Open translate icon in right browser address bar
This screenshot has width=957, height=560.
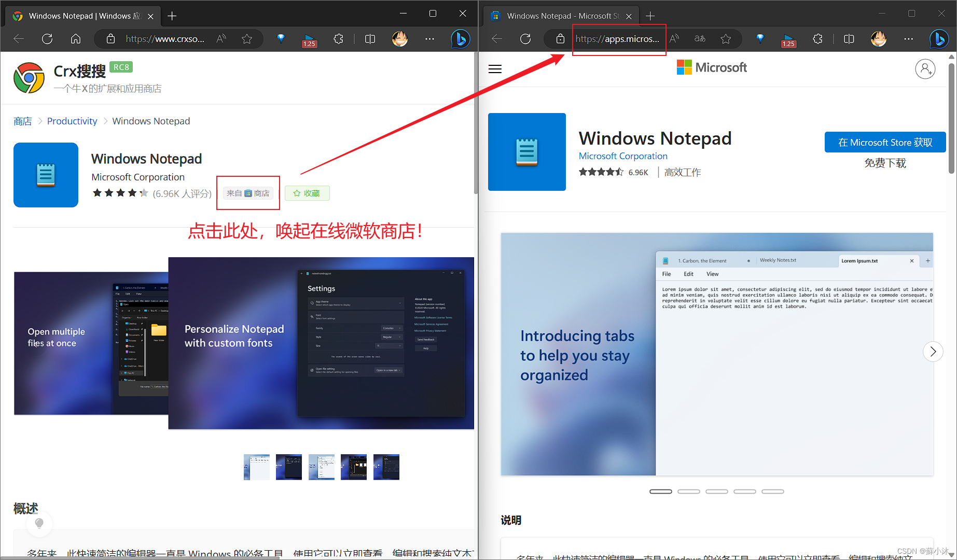point(700,39)
